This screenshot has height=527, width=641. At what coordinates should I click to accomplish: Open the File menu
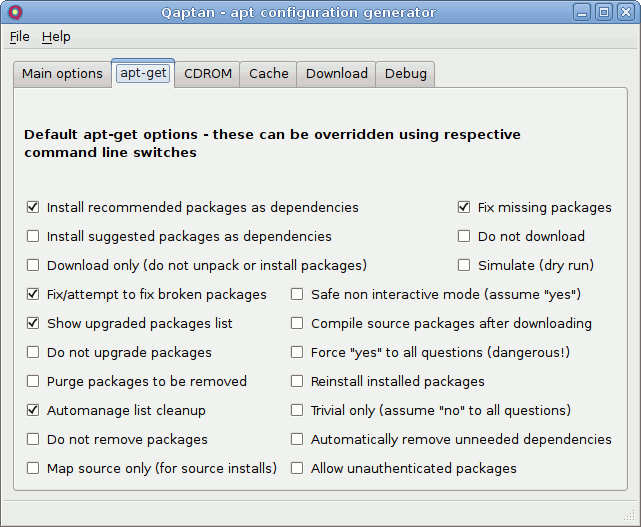tap(20, 37)
